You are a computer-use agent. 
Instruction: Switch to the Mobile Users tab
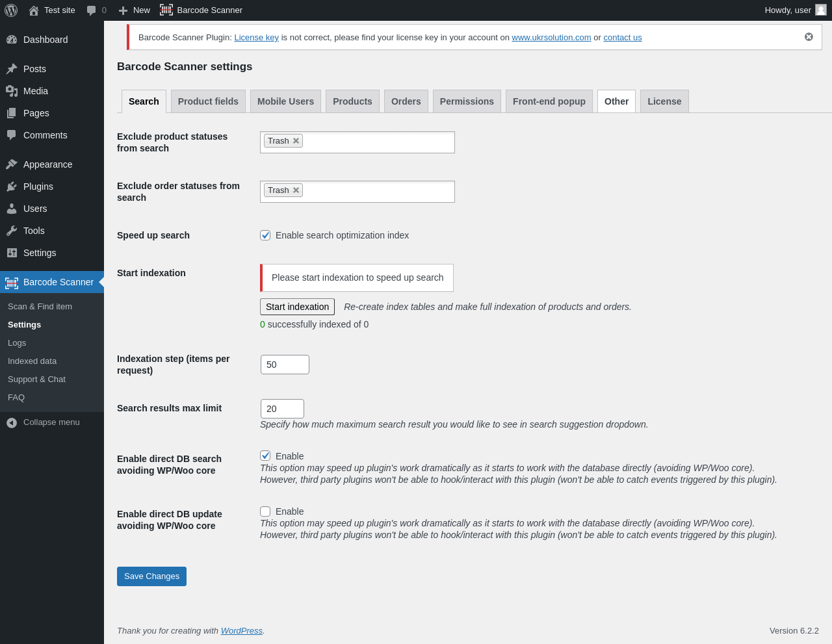(285, 101)
